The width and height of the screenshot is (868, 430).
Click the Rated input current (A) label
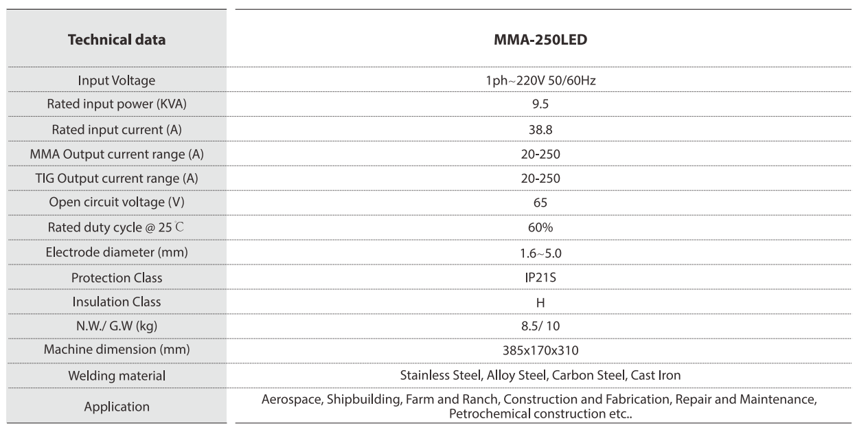point(117,129)
